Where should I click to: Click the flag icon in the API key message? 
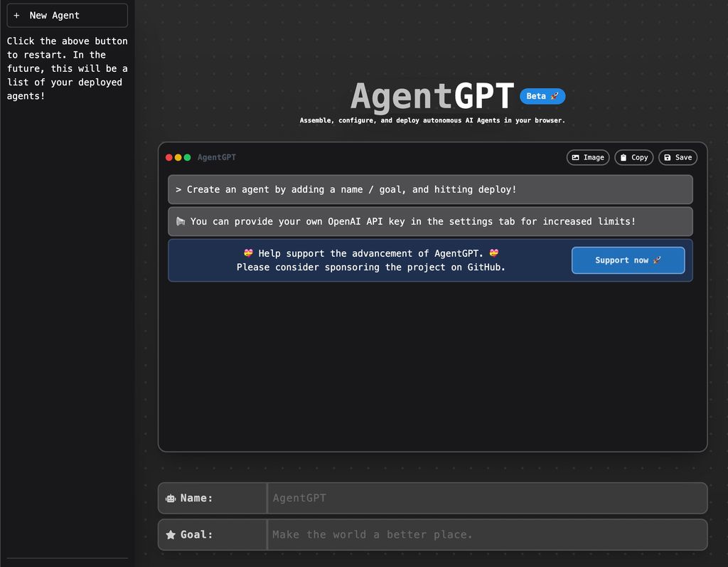point(181,221)
